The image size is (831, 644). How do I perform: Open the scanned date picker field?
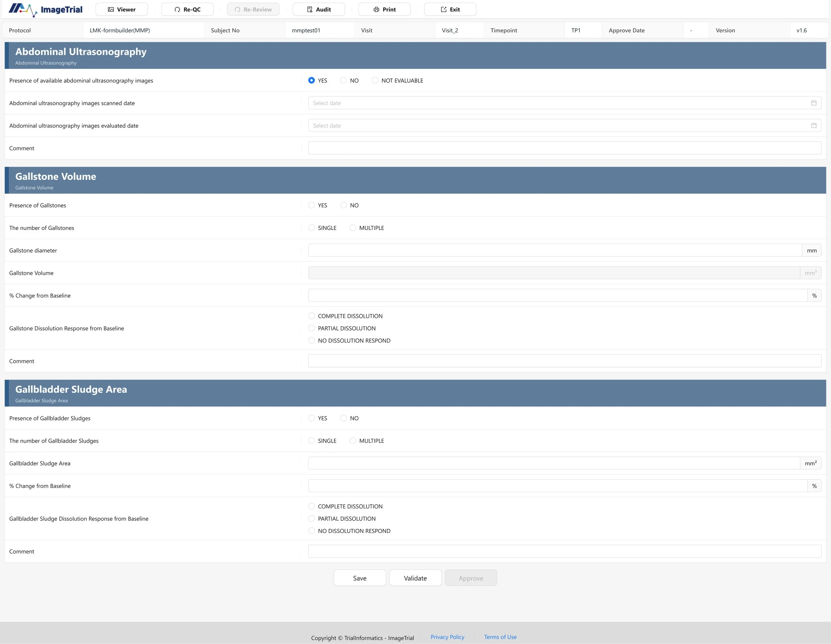(565, 103)
